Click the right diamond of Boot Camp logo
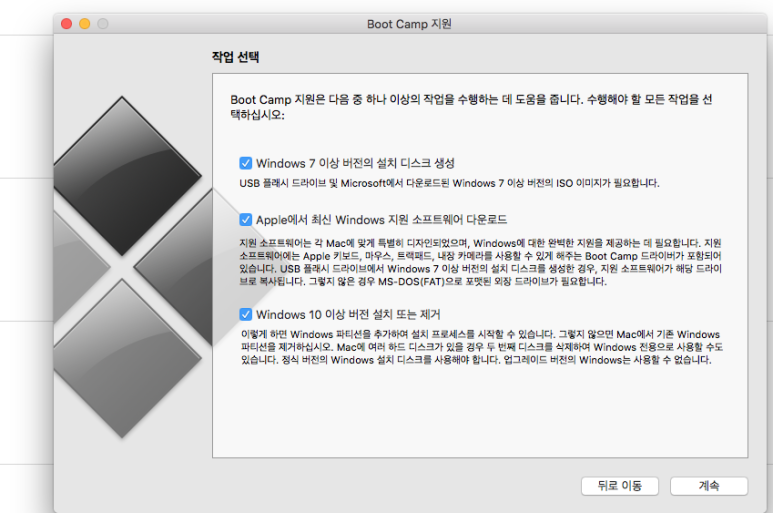 (x=175, y=267)
